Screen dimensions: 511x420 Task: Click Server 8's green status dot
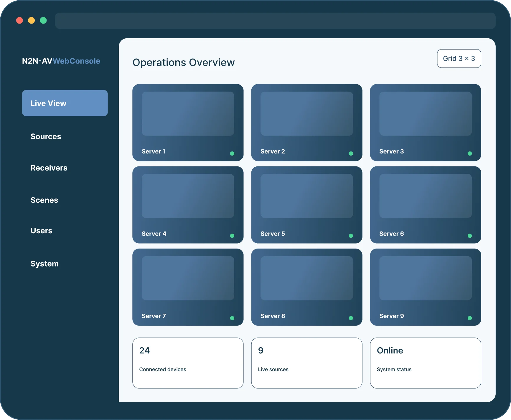coord(351,318)
